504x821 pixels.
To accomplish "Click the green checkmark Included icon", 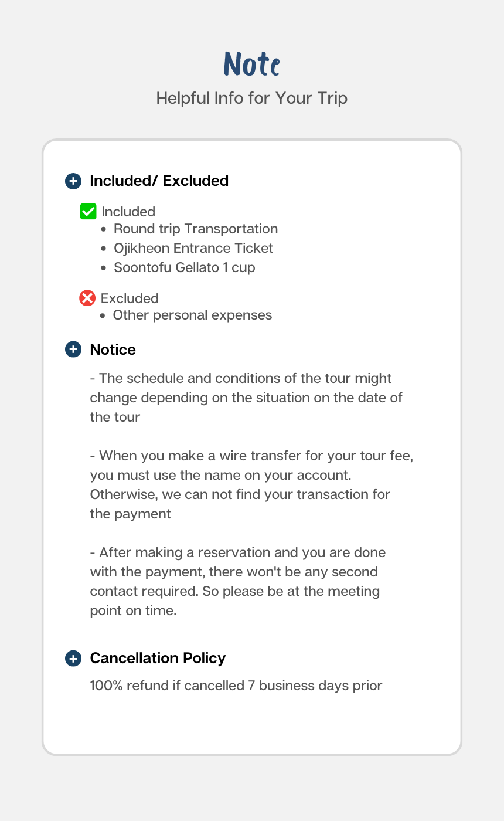I will 88,212.
